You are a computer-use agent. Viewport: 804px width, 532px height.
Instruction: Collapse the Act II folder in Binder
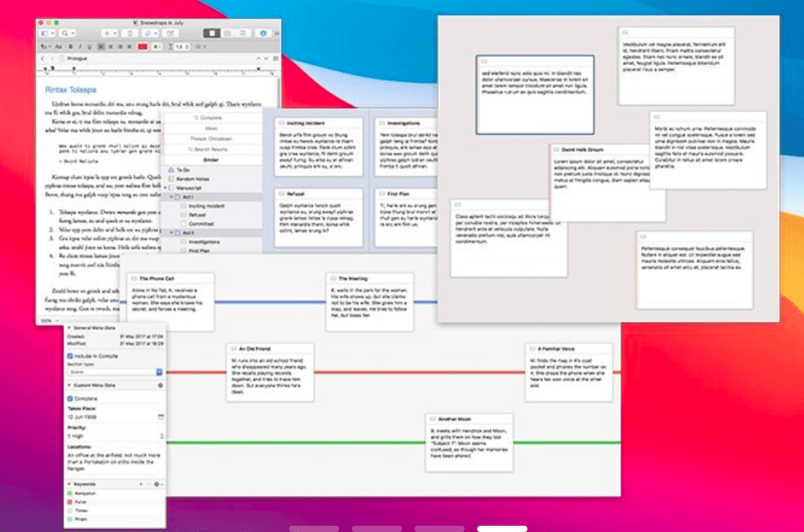(172, 233)
